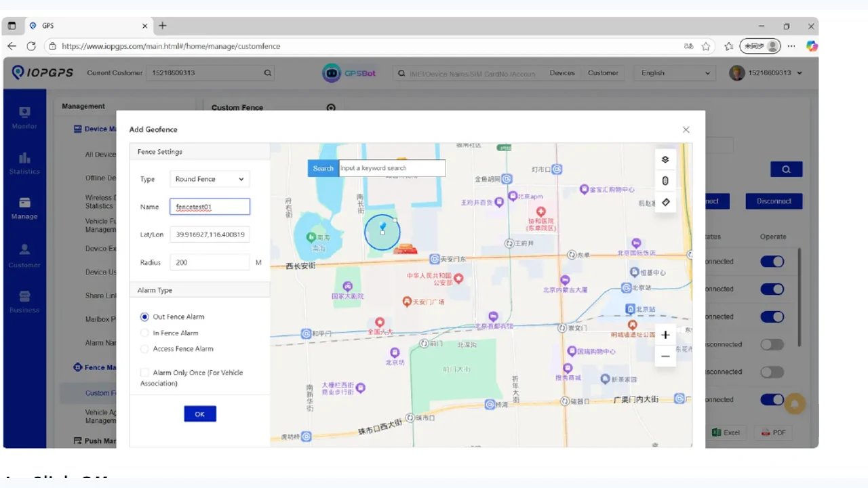Open the fence Type dropdown
Image resolution: width=868 pixels, height=488 pixels.
coord(210,179)
